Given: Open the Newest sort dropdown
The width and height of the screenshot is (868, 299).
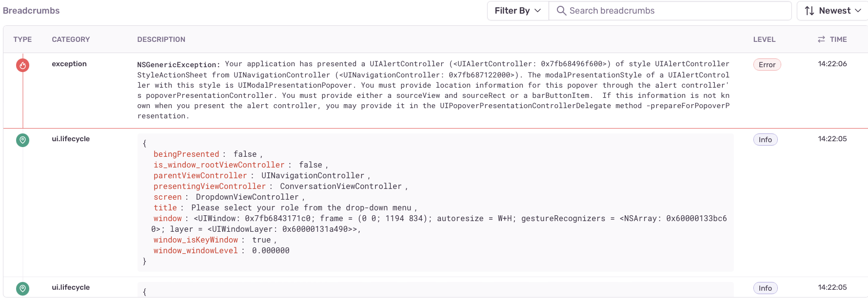Looking at the screenshot, I should [x=834, y=11].
